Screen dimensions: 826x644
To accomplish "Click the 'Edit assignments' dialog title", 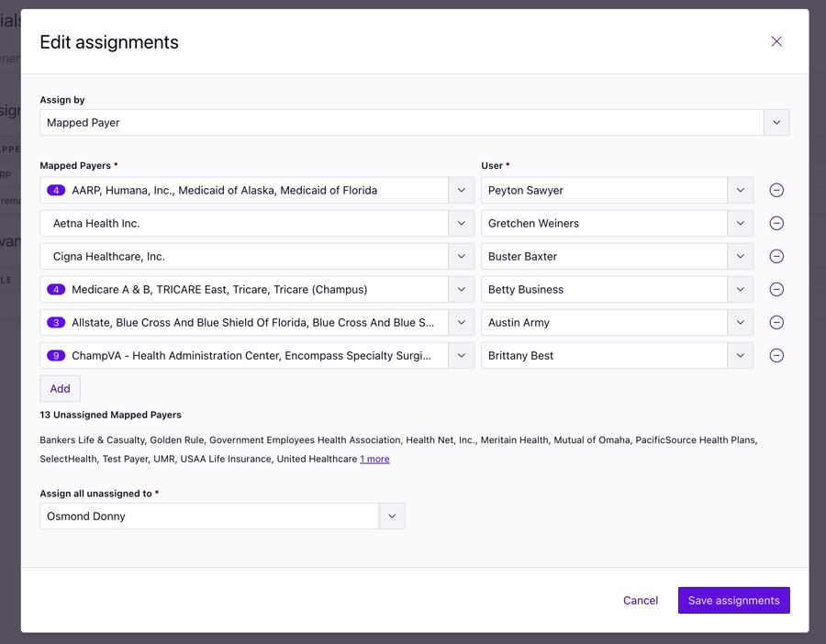I will coord(109,42).
